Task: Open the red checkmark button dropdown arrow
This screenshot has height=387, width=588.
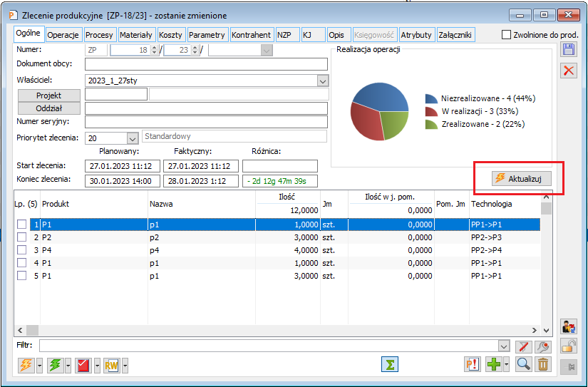Action: coord(97,365)
